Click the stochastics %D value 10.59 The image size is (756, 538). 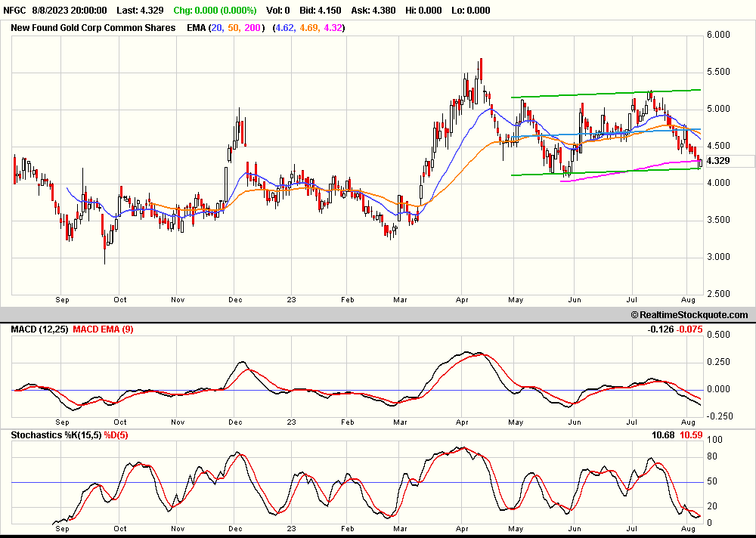[692, 435]
